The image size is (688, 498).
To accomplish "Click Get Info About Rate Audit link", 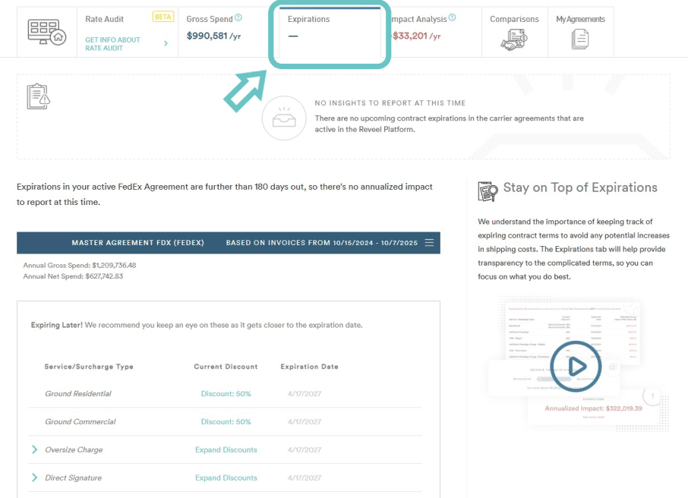I will (x=112, y=43).
